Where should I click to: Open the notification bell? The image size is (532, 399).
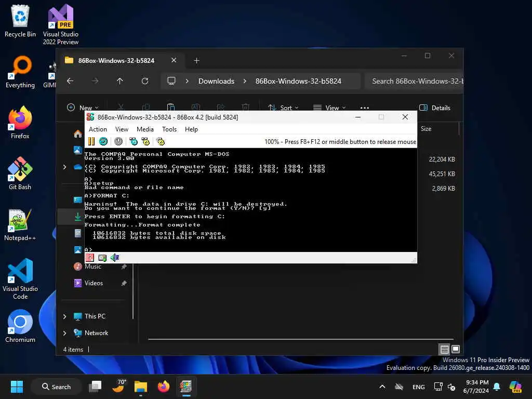pyautogui.click(x=497, y=387)
